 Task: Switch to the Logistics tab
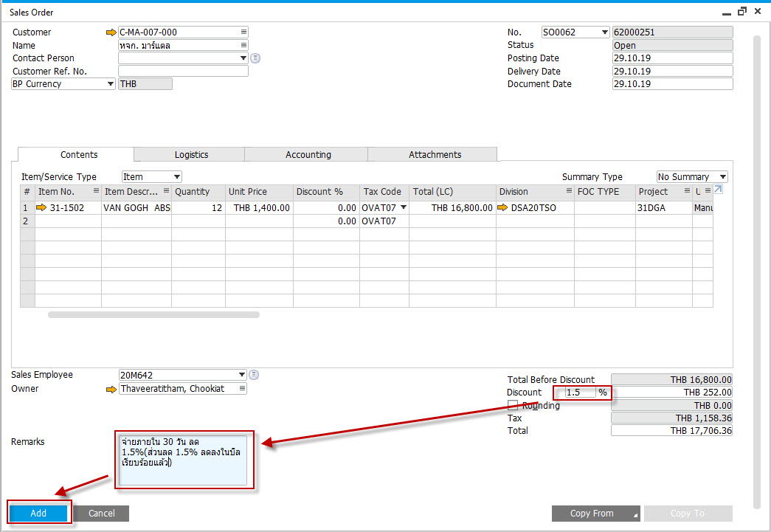[x=191, y=155]
